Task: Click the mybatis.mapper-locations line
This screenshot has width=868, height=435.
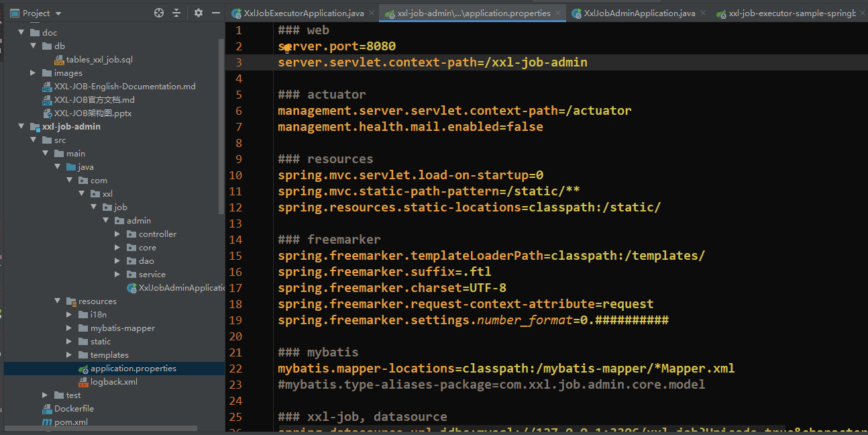Action: pos(506,369)
